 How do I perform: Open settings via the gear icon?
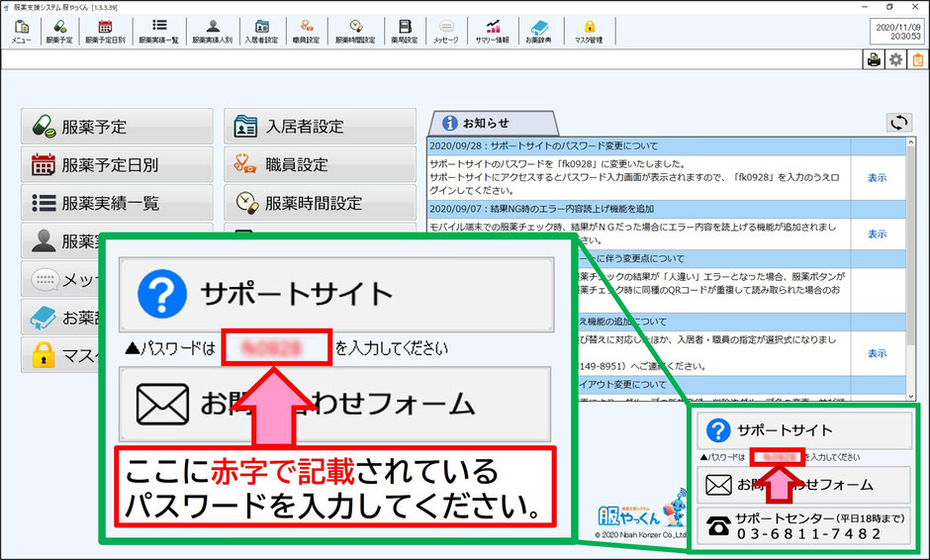[895, 59]
